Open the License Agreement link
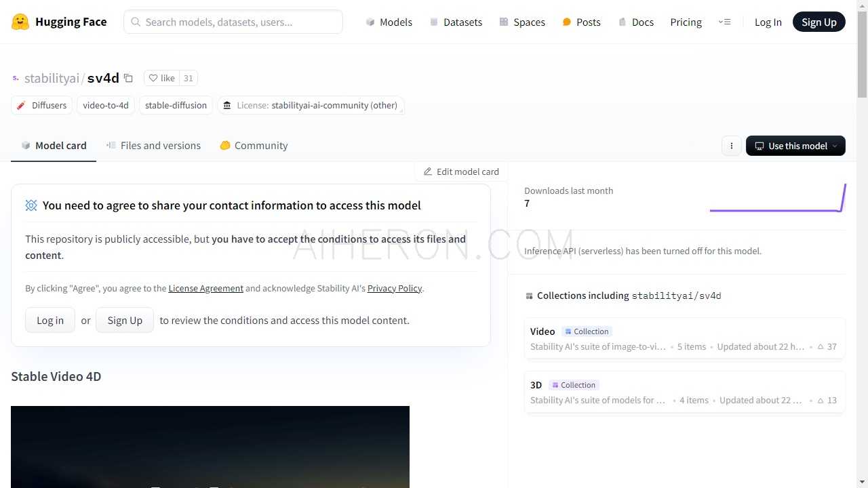This screenshot has width=868, height=488. click(x=205, y=288)
